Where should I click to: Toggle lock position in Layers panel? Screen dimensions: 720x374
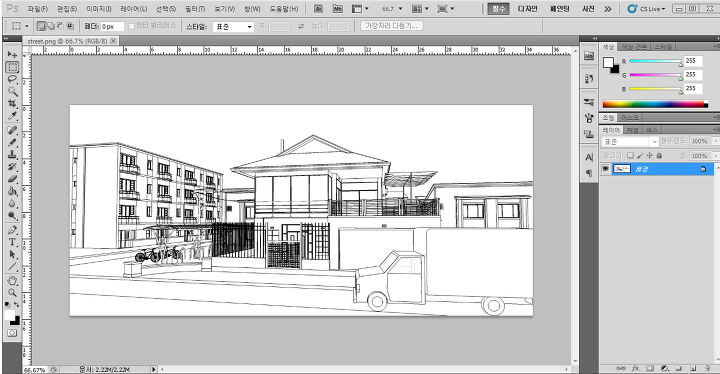[x=649, y=156]
